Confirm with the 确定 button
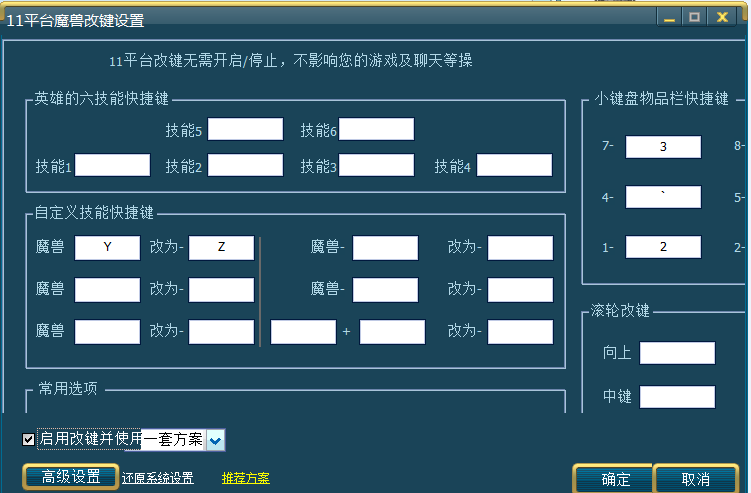Screen dimensions: 751x493 615,479
